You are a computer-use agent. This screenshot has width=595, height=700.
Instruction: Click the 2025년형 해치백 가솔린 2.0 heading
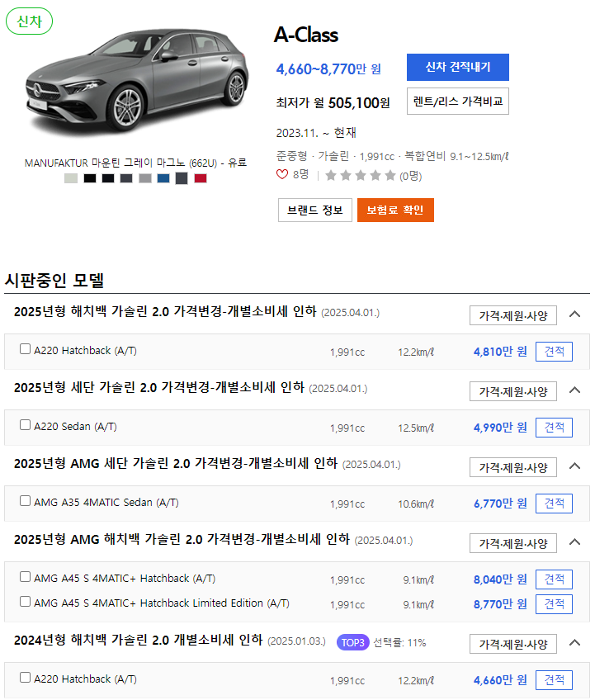point(165,311)
